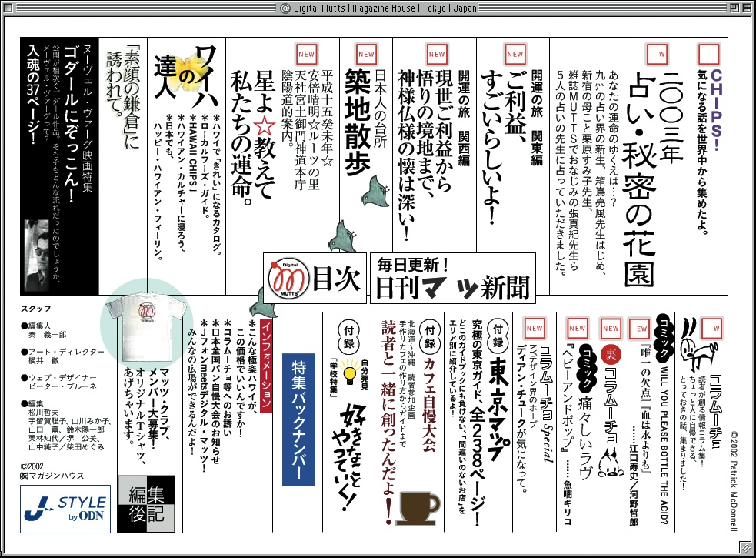Open カフェ自慢大会 appendix heading
The height and width of the screenshot is (558, 756).
click(429, 406)
